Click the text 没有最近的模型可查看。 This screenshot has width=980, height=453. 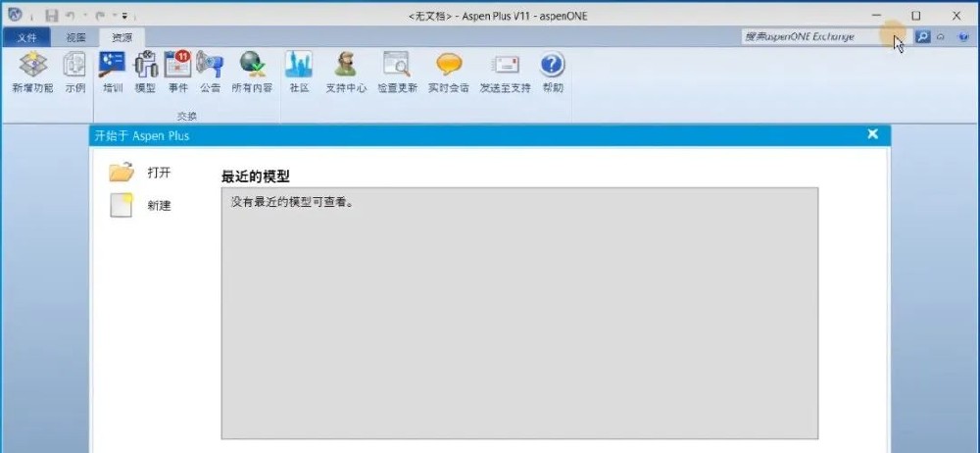tap(293, 203)
